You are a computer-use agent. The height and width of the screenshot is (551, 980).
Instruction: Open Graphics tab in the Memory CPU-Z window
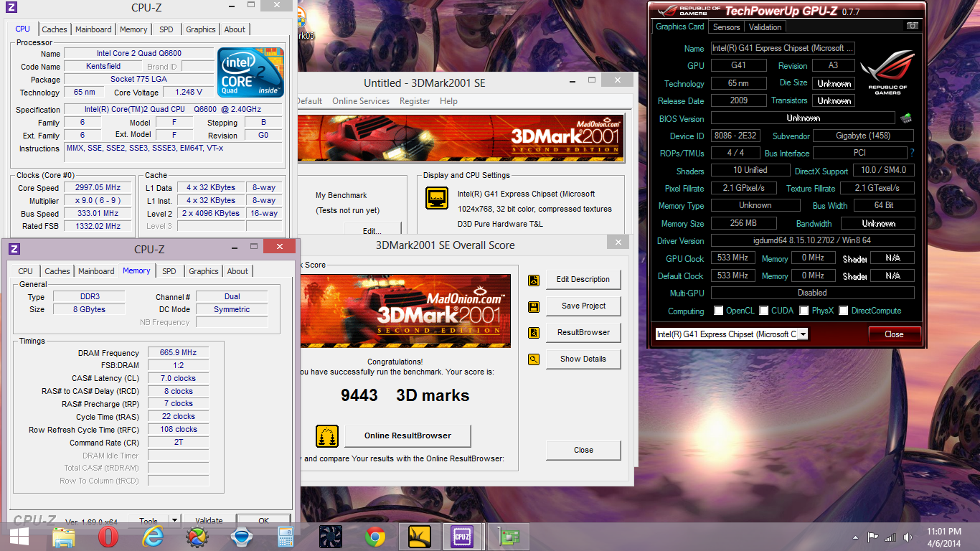(x=204, y=271)
